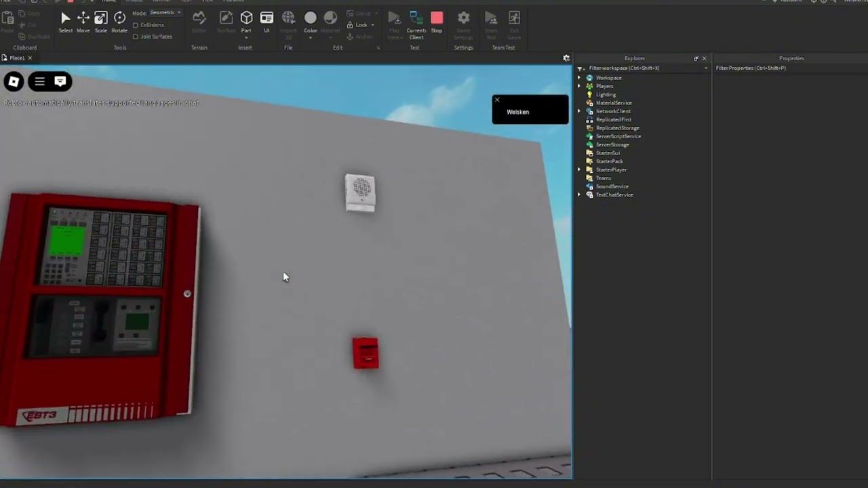Screen dimensions: 868x488
Task: Toggle the Collisions checkbox
Action: pyautogui.click(x=136, y=25)
